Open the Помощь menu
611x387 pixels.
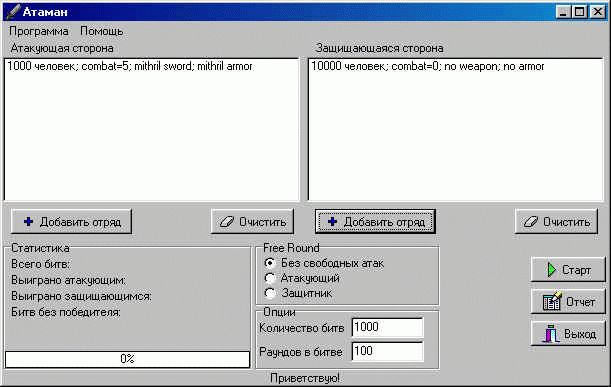[102, 31]
